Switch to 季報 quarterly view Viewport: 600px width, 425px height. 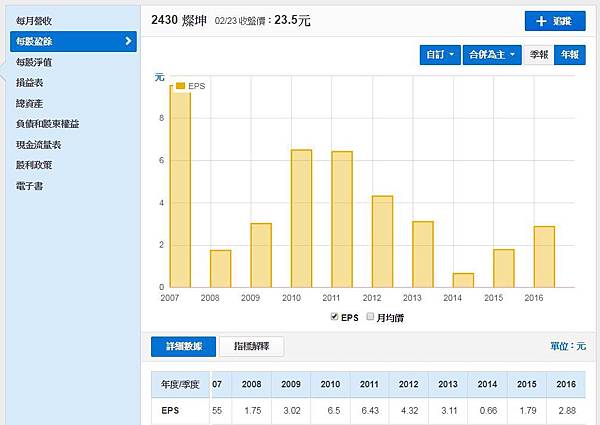[x=539, y=55]
